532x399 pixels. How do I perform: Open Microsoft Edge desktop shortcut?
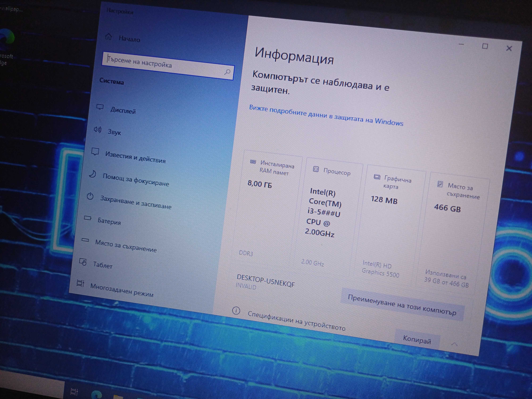click(x=7, y=47)
